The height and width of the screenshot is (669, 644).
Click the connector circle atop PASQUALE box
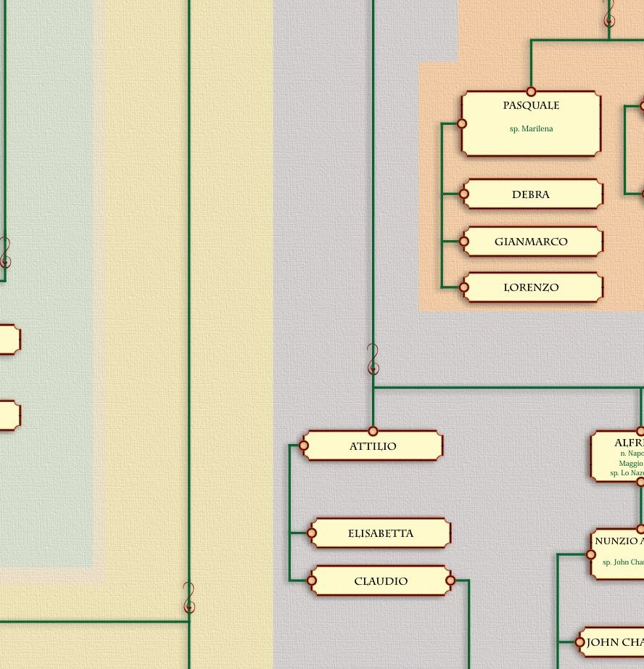point(531,91)
